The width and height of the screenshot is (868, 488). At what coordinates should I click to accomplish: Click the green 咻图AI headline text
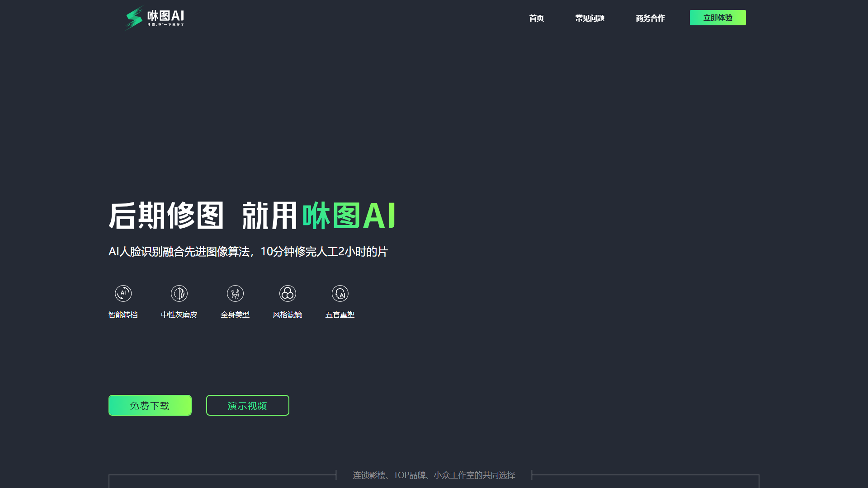point(349,216)
